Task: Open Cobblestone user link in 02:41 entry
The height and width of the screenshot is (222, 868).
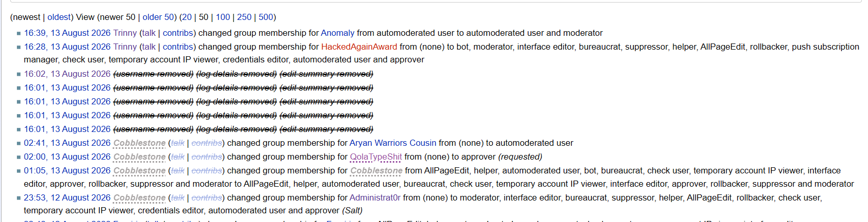Action: 139,143
